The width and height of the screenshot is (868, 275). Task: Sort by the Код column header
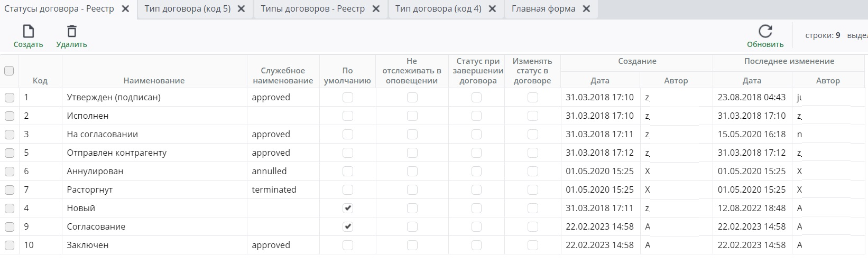pyautogui.click(x=40, y=81)
